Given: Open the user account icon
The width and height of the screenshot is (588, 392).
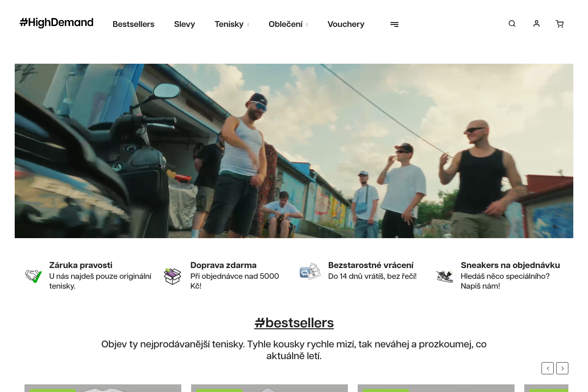Looking at the screenshot, I should tap(537, 24).
